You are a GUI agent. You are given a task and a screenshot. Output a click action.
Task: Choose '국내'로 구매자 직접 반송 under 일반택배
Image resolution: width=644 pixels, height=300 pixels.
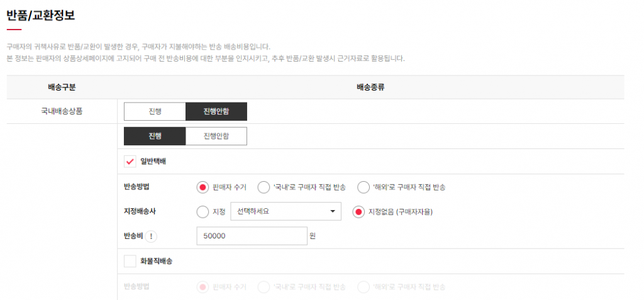coord(264,187)
